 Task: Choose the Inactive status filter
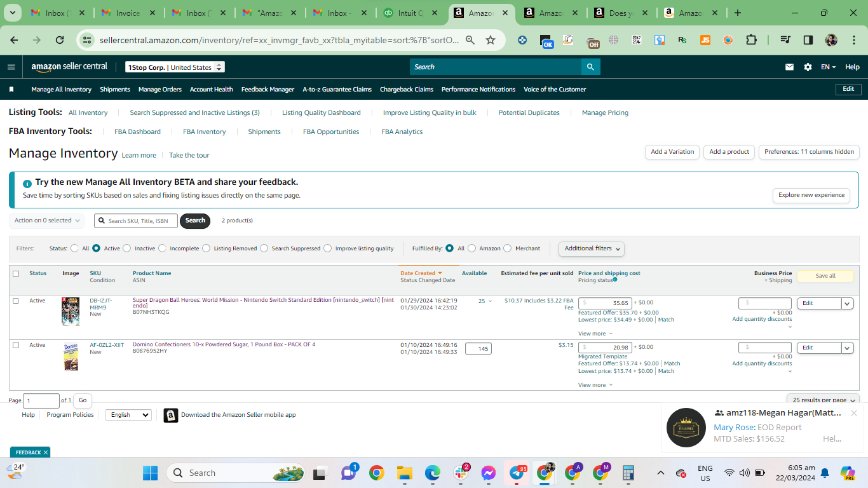coord(127,248)
